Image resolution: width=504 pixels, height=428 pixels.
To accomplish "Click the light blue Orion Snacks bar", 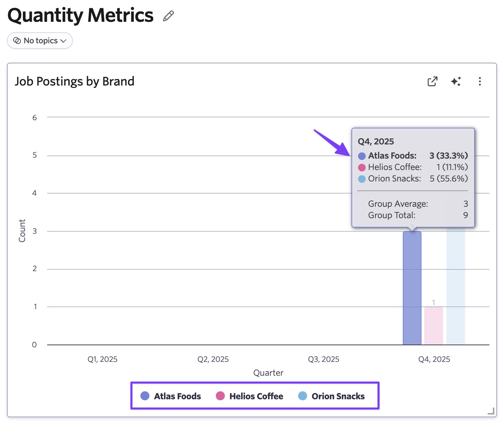I will [455, 287].
